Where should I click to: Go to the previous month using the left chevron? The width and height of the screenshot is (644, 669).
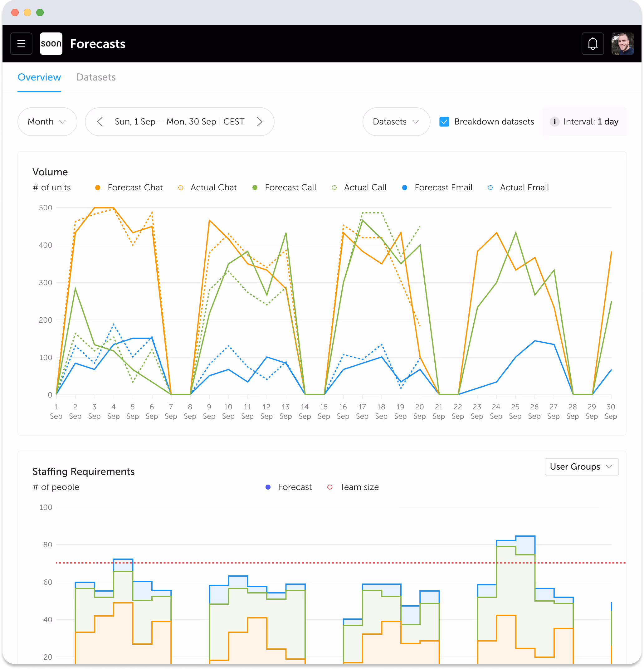[100, 121]
